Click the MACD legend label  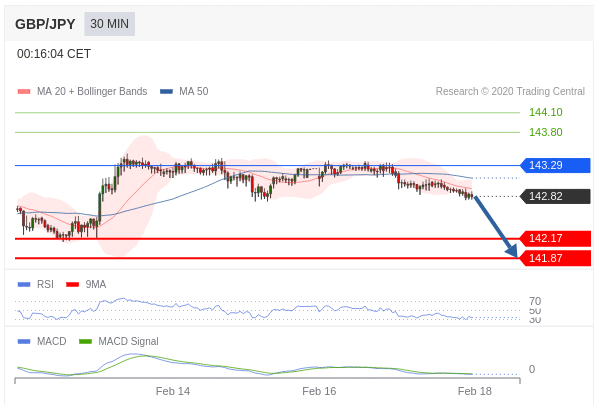(x=52, y=341)
